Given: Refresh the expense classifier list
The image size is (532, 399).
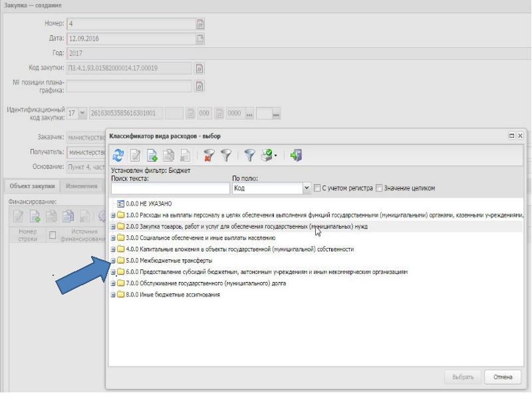Looking at the screenshot, I should tap(118, 156).
